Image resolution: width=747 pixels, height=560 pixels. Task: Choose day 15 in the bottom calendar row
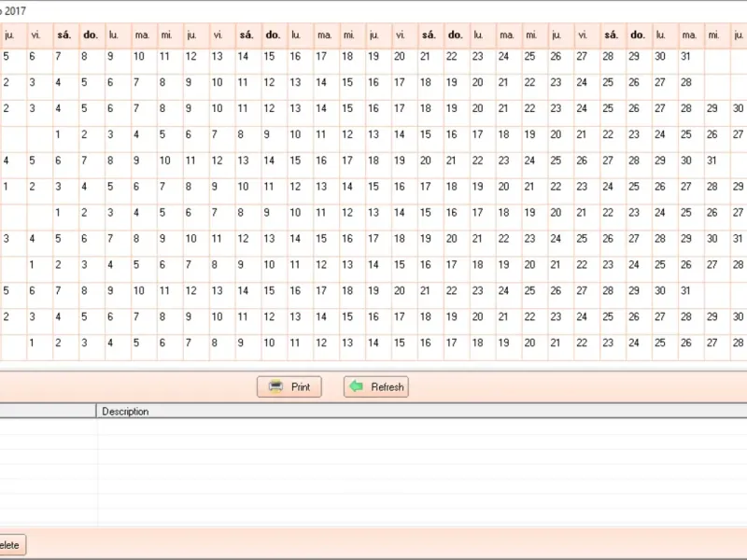click(x=400, y=343)
